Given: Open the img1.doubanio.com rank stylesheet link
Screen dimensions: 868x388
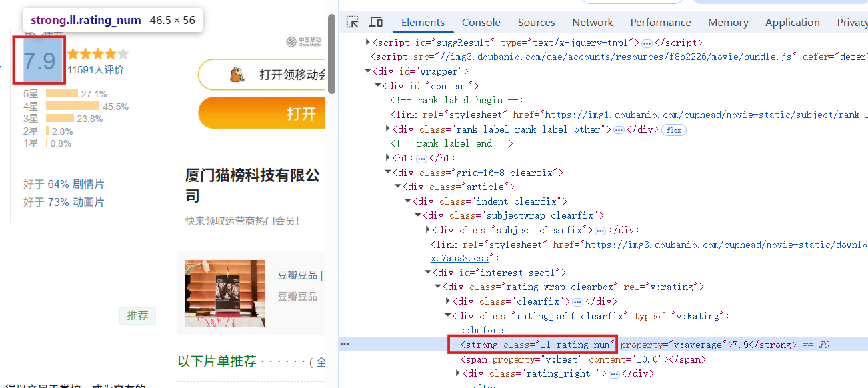Looking at the screenshot, I should [x=707, y=115].
